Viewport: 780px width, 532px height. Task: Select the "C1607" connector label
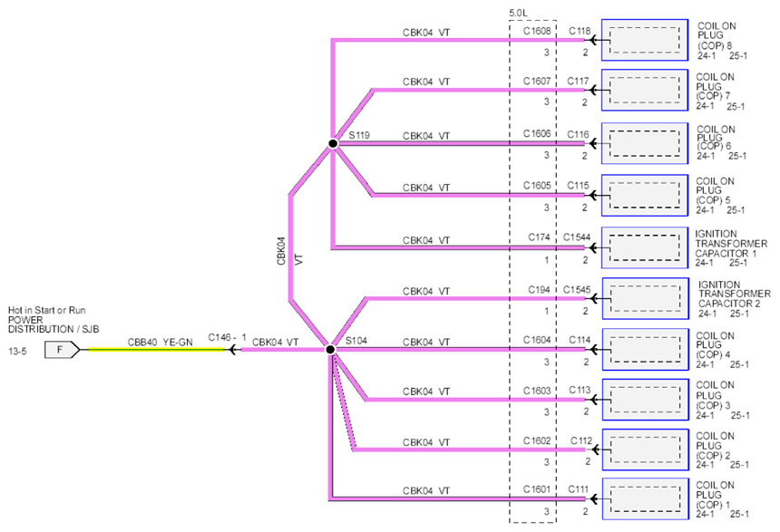pos(537,81)
